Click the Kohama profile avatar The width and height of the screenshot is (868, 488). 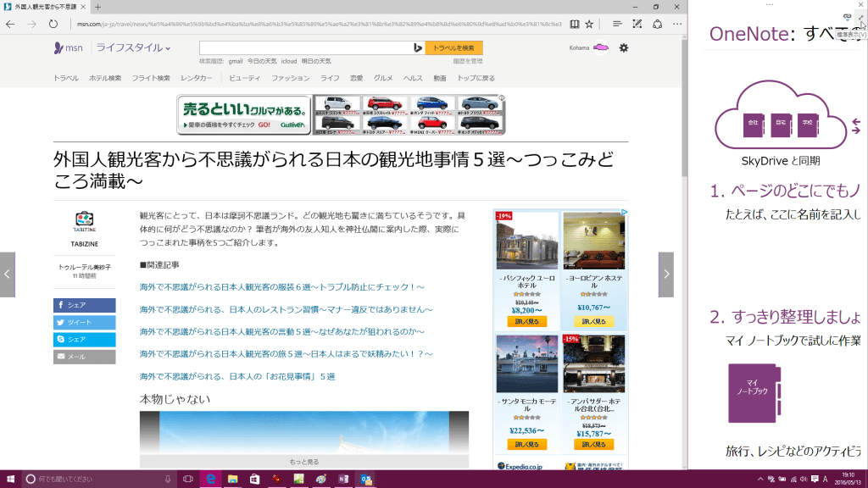coord(601,47)
